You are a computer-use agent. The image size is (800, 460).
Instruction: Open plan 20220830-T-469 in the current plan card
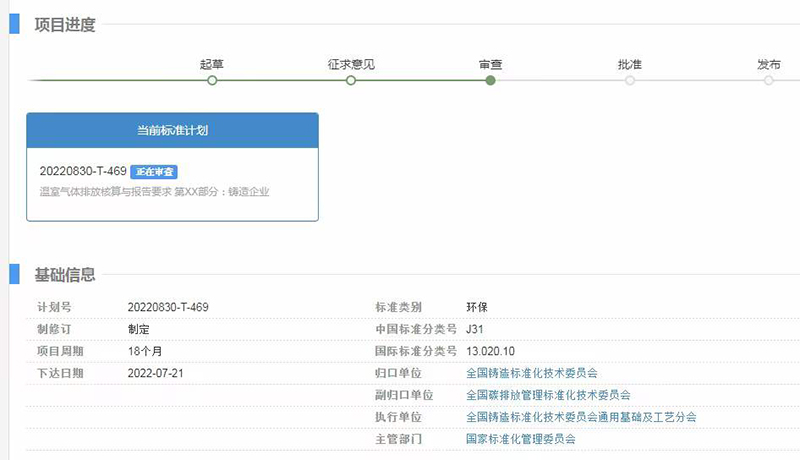coord(83,172)
